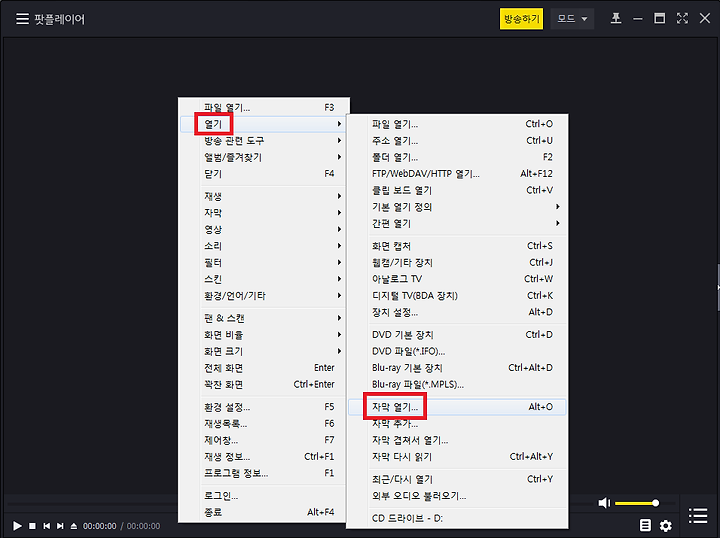Select 아날로그 TV Ctrl+W

pos(457,279)
